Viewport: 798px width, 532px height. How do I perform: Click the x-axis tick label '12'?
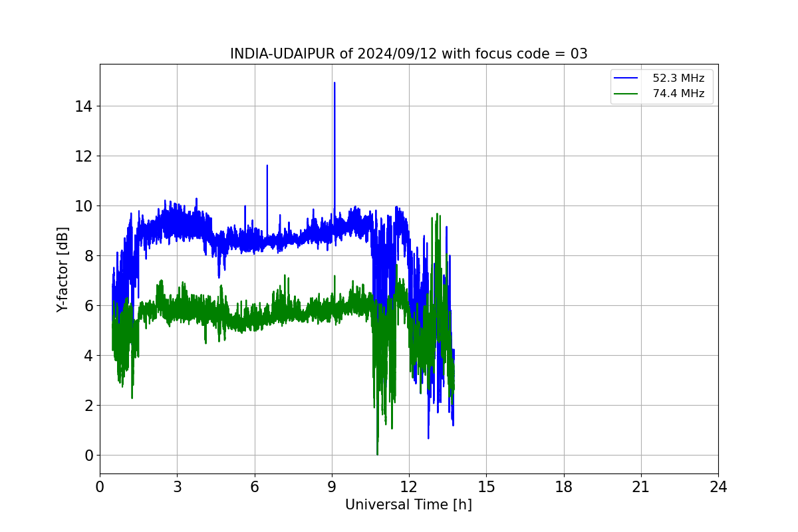point(409,487)
